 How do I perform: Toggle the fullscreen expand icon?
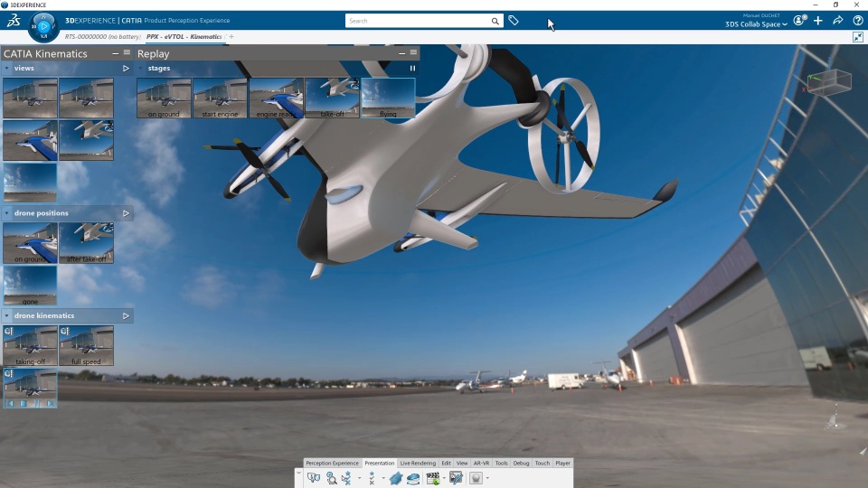click(x=858, y=37)
